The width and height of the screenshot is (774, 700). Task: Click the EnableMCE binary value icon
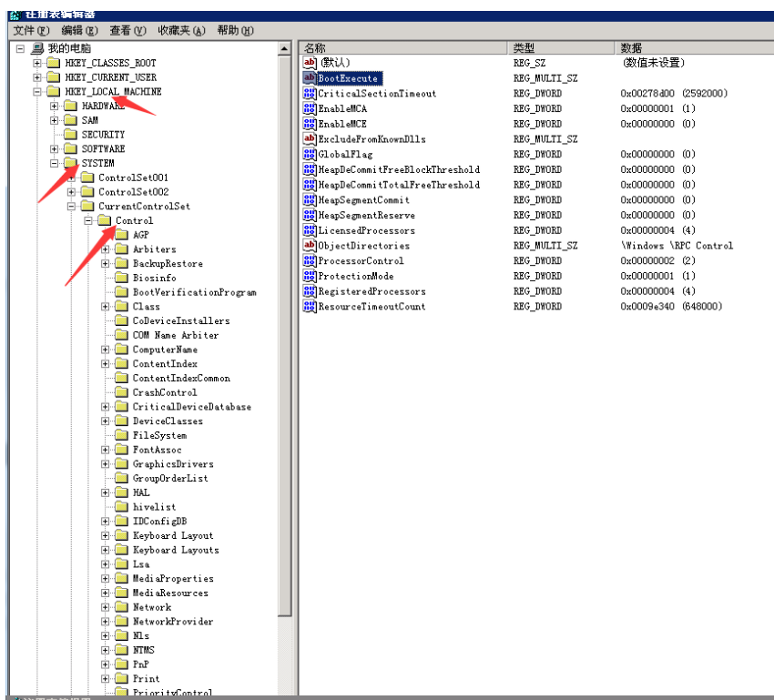click(310, 124)
